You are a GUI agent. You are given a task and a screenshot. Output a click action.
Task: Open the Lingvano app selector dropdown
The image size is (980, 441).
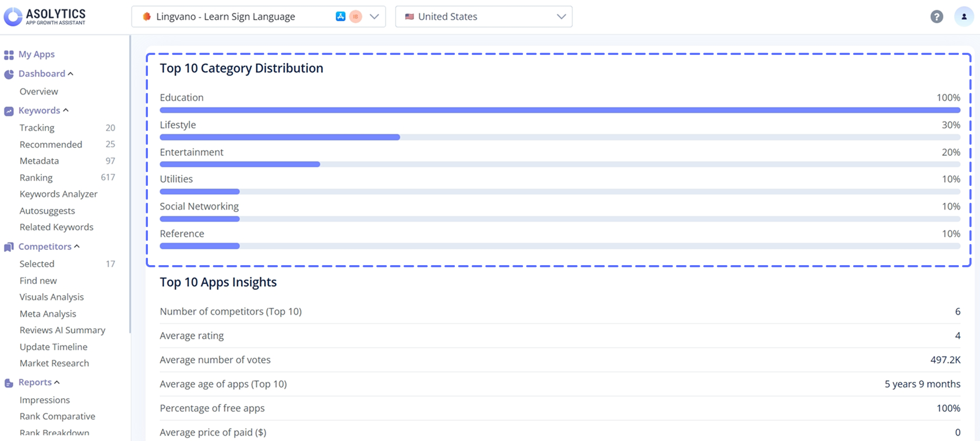point(374,16)
